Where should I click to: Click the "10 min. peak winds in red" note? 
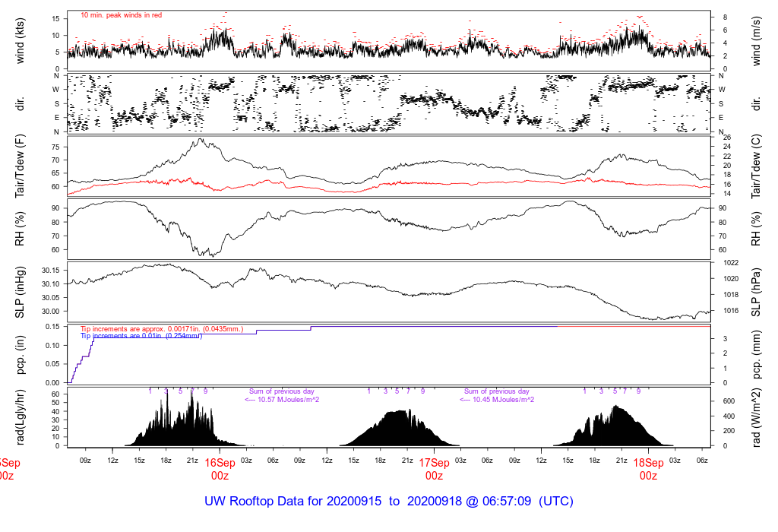[x=121, y=15]
